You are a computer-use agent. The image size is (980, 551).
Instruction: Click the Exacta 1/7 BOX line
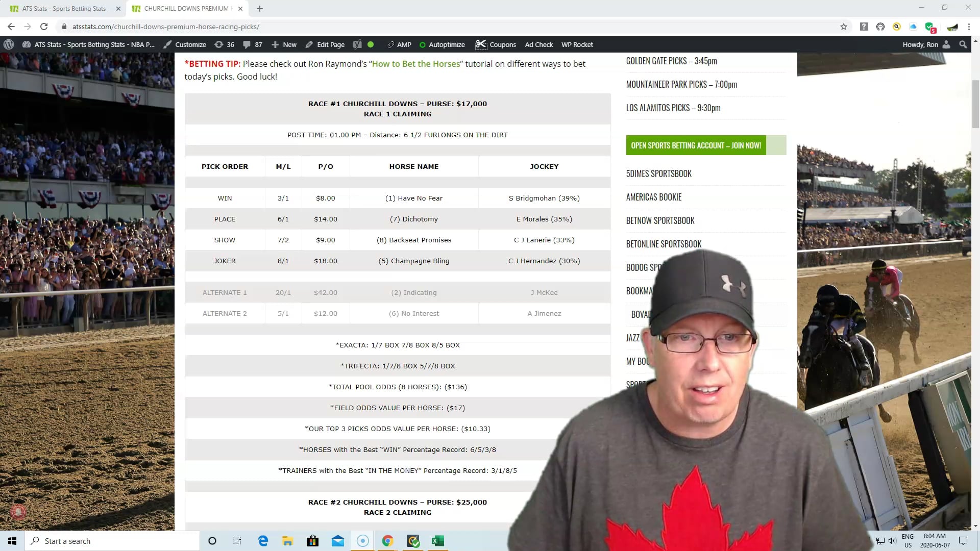[x=398, y=345]
